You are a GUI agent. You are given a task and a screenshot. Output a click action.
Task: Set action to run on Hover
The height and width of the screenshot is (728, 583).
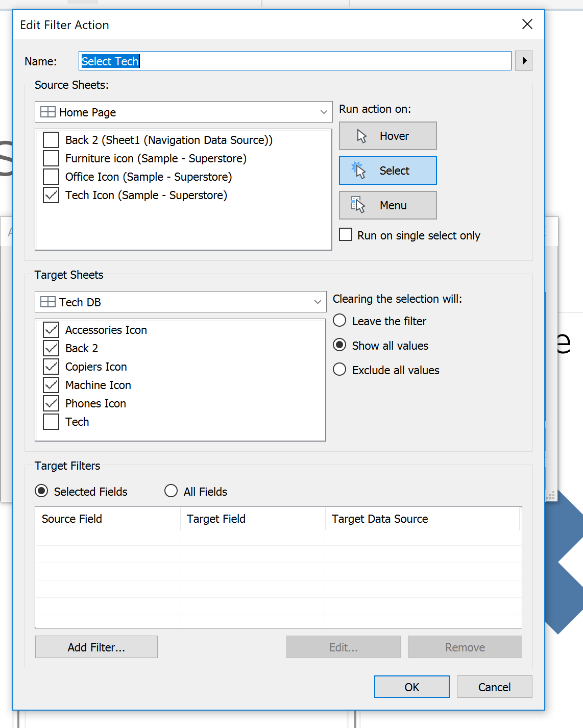pos(387,136)
